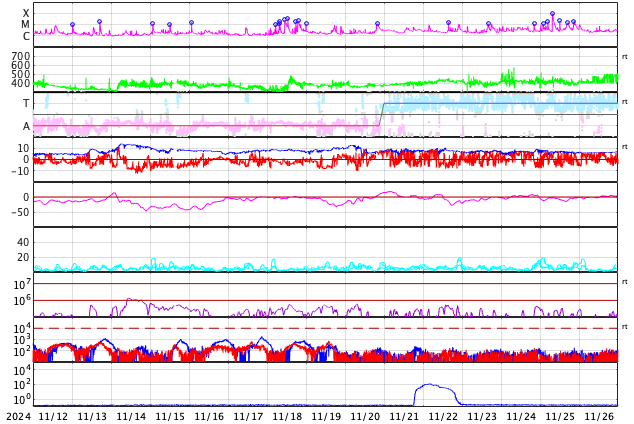Click the 11/13 date label

(92, 416)
